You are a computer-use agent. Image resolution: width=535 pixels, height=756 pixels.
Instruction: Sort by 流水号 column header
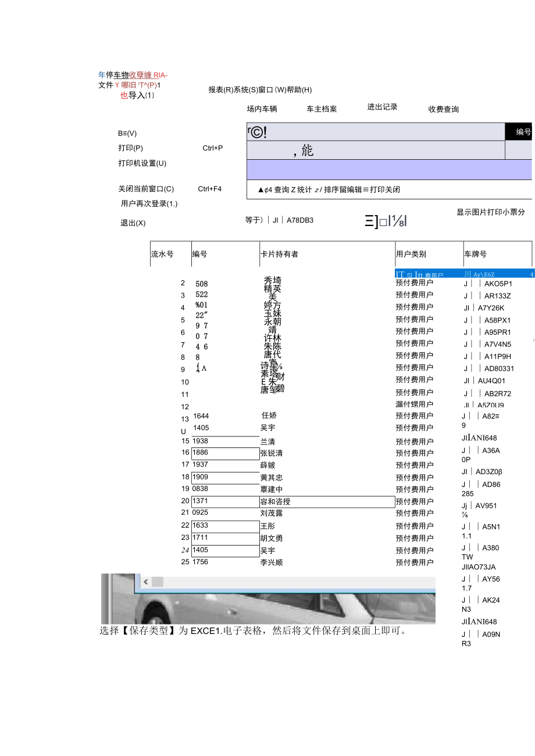(162, 254)
